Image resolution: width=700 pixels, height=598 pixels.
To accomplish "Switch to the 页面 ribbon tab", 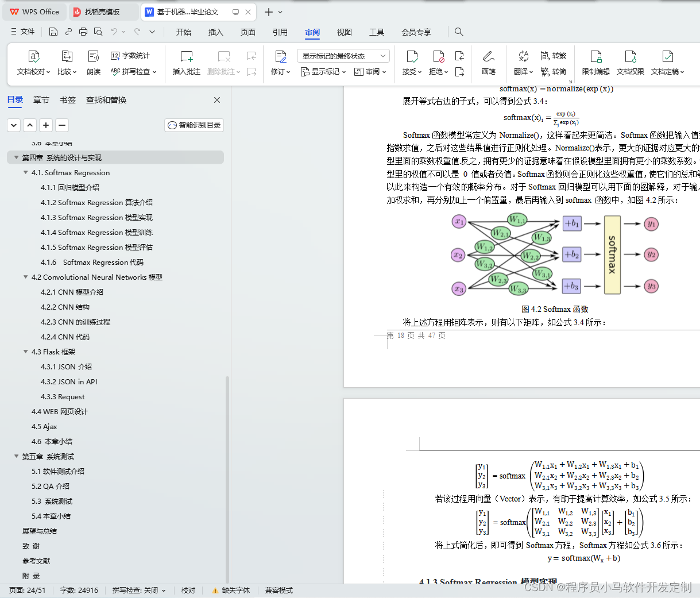I will click(248, 32).
